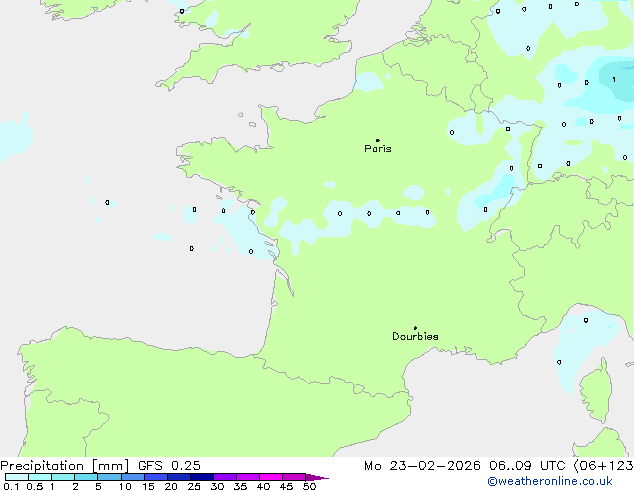Click the precipitation value marker labeled 1

coord(614,79)
